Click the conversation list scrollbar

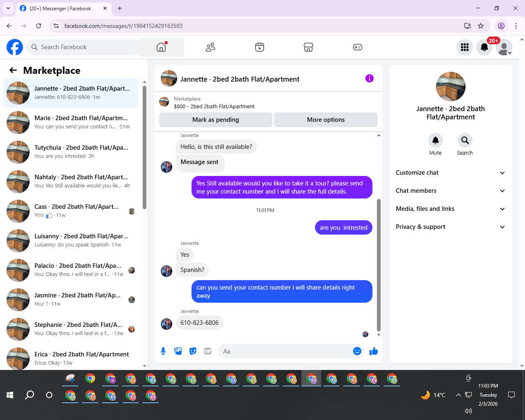coord(144,147)
